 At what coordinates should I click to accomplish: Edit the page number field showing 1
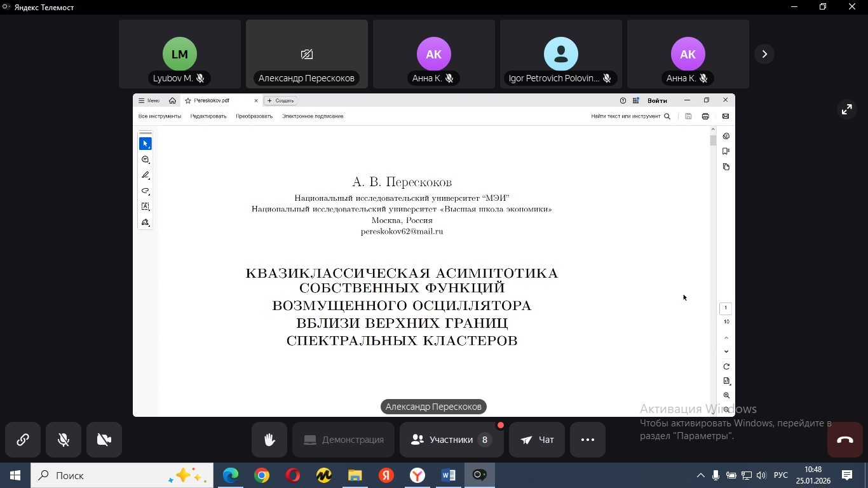click(725, 308)
